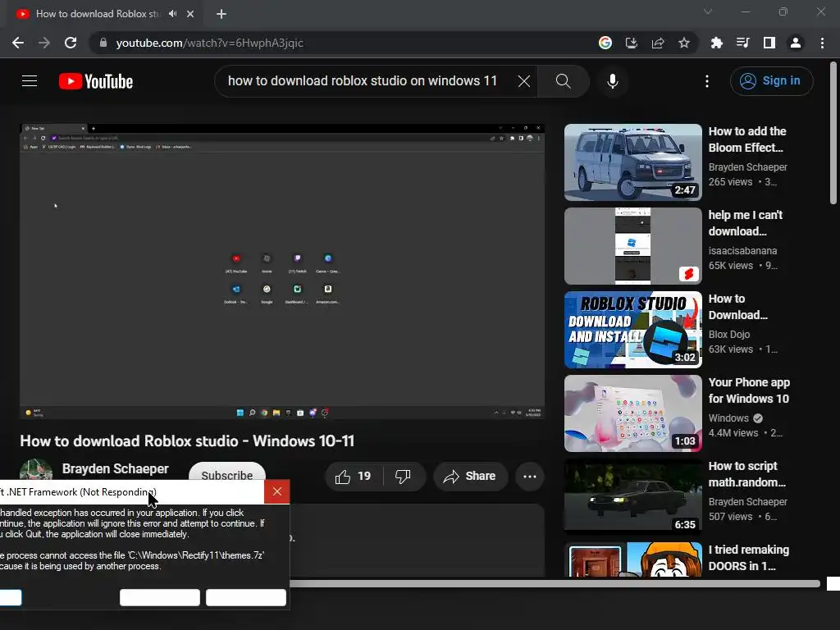Click the middle blank button in error dialog
Screen dimensions: 840x630
coord(160,597)
